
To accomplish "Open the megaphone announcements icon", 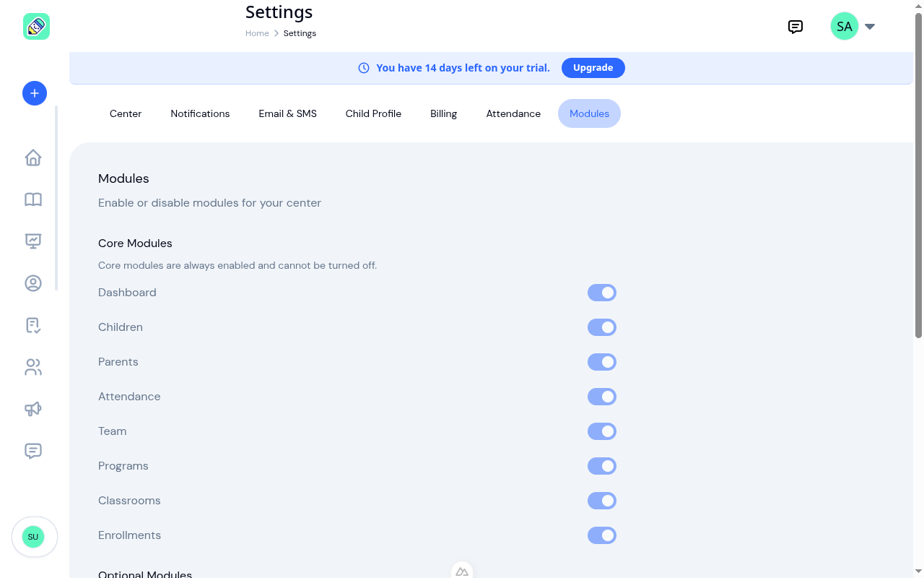I will click(33, 409).
